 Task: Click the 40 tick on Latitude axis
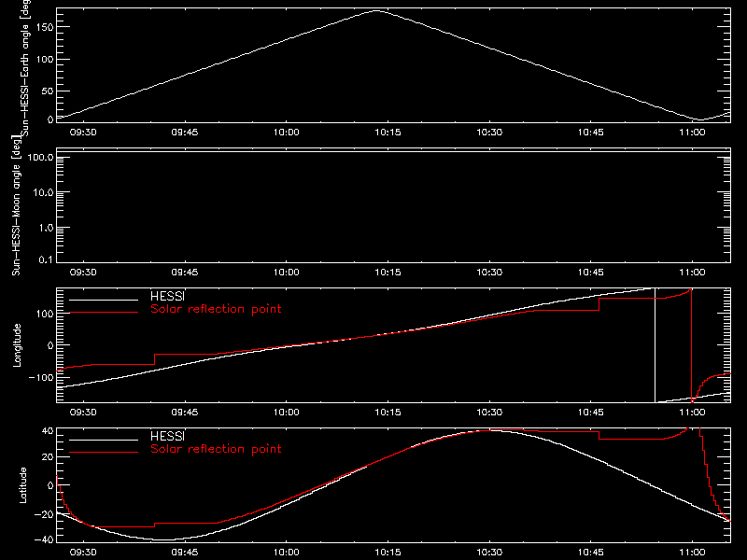point(48,431)
